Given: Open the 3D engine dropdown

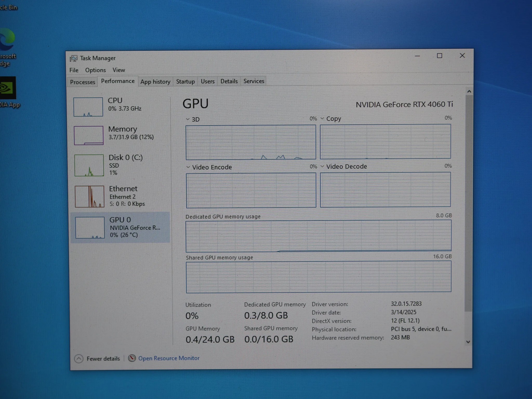Looking at the screenshot, I should point(188,119).
